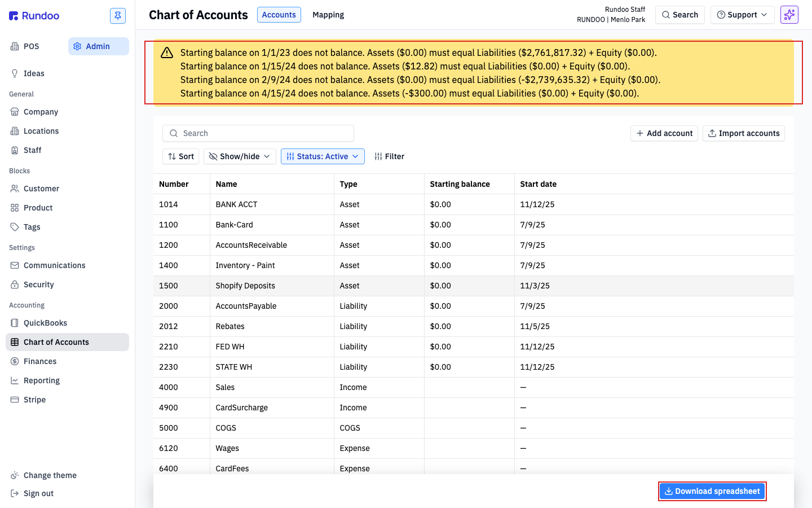Open Finances page
Image resolution: width=812 pixels, height=508 pixels.
67,361
